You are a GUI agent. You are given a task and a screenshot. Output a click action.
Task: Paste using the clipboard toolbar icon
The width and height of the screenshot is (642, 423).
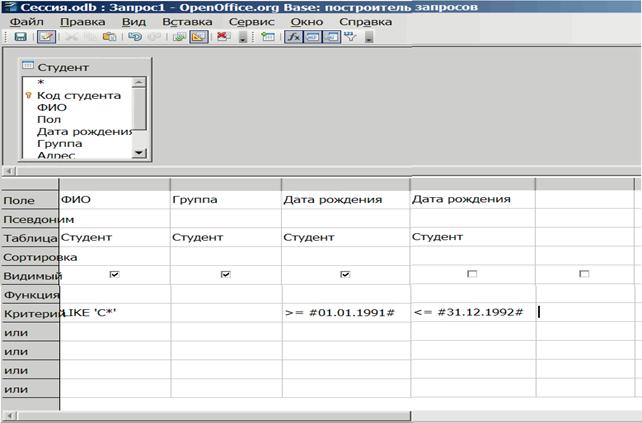click(109, 37)
